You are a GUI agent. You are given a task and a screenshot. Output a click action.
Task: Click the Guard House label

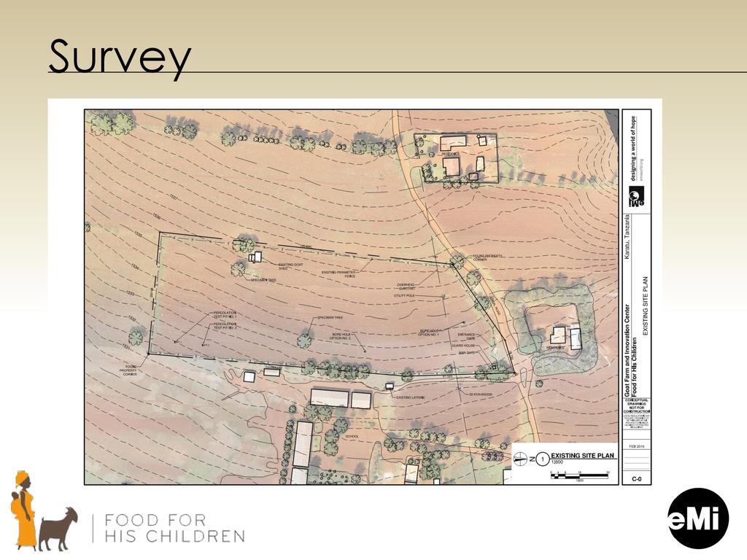[463, 345]
